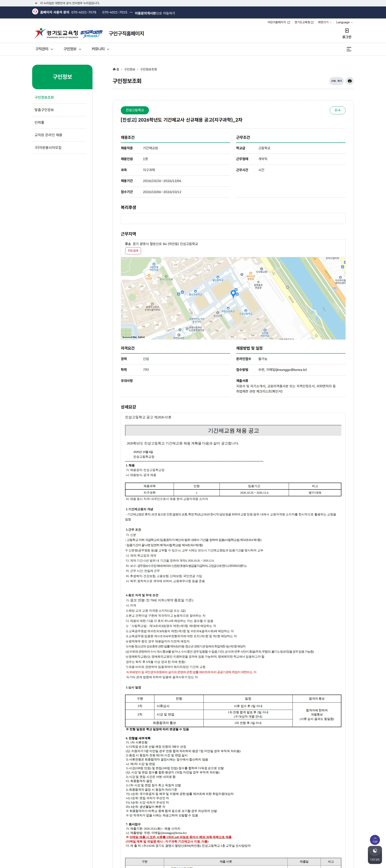Expand the 구직관리 menu

pos(44,49)
